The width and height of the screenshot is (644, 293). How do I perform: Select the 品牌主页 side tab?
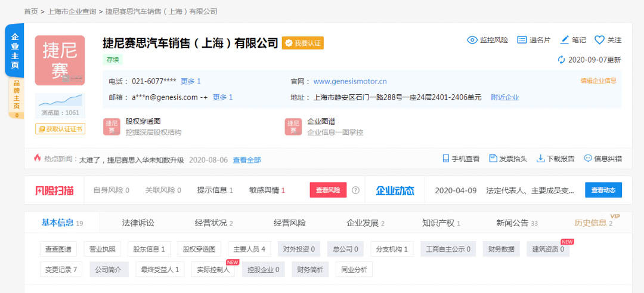click(x=17, y=94)
